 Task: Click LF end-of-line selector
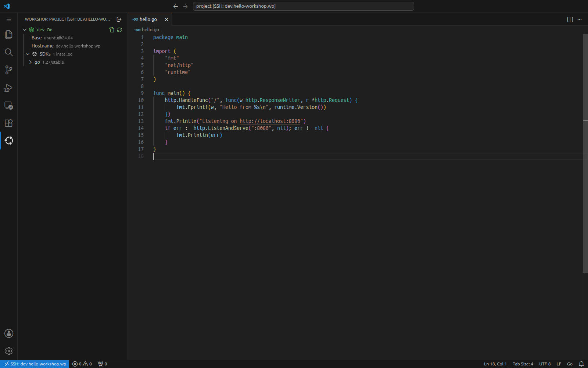click(x=559, y=364)
